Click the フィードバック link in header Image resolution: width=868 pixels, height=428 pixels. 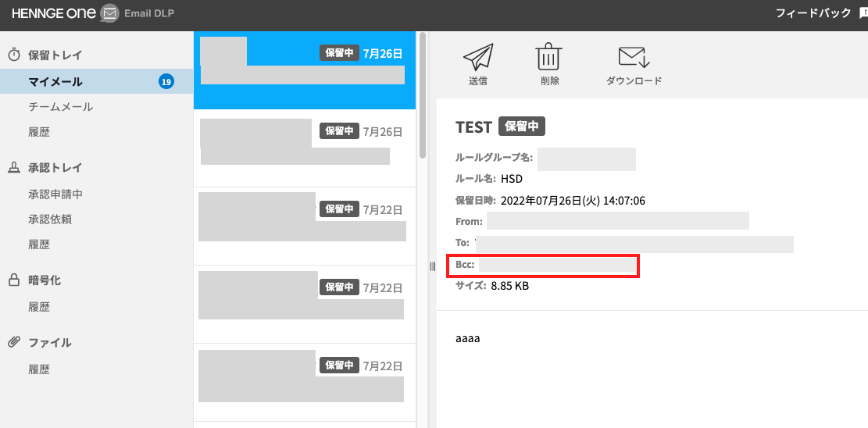[813, 13]
